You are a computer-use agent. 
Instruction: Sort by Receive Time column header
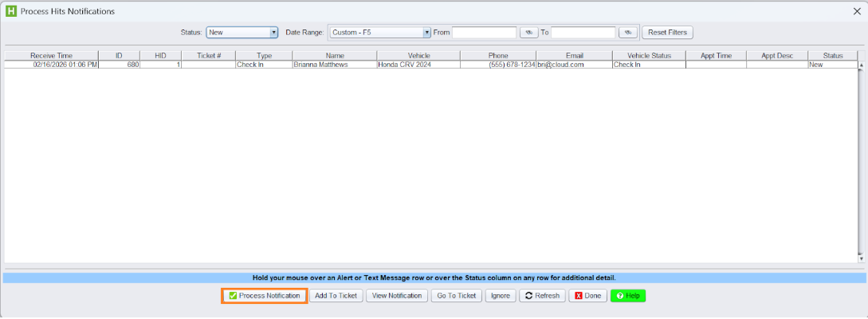point(51,56)
